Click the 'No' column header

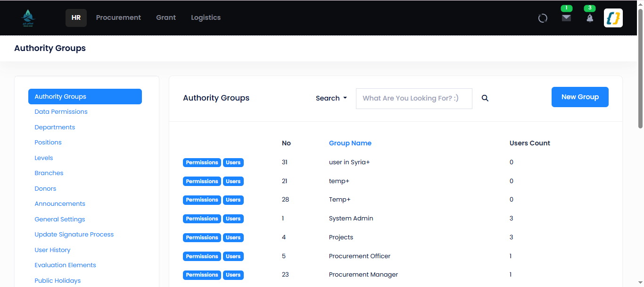[286, 143]
